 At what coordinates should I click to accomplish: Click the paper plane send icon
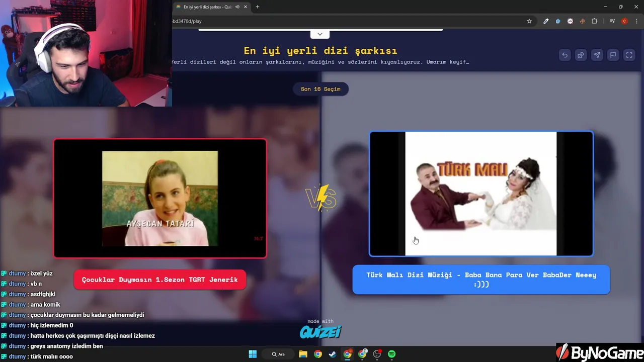tap(597, 55)
